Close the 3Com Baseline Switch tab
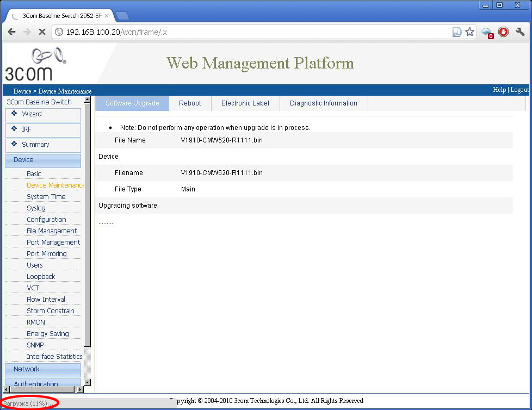Image resolution: width=532 pixels, height=410 pixels. click(107, 16)
